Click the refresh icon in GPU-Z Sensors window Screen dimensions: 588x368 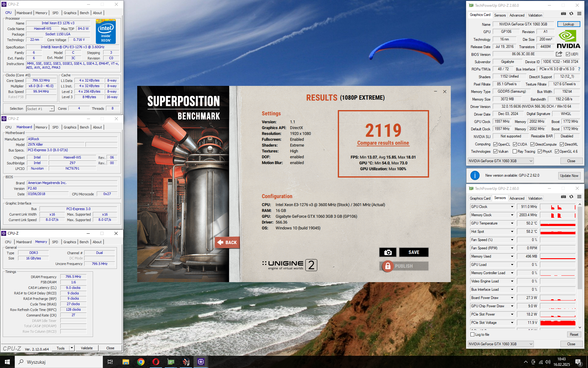click(x=571, y=197)
